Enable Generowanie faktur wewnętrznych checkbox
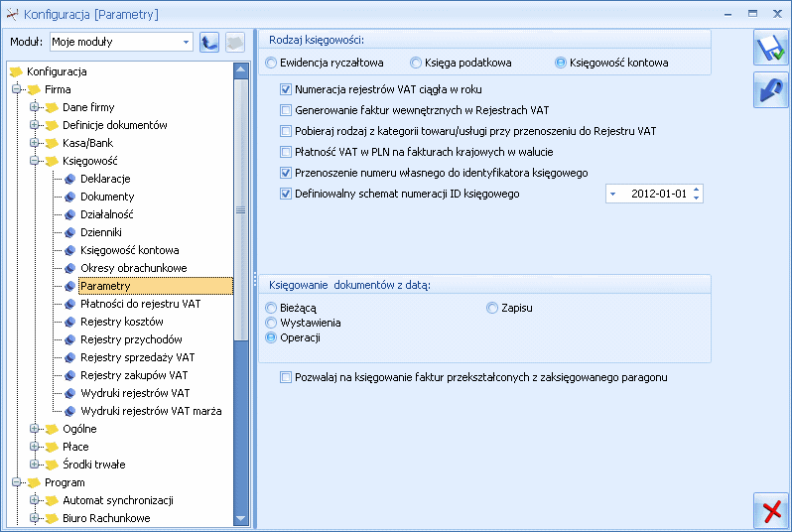 [x=286, y=110]
